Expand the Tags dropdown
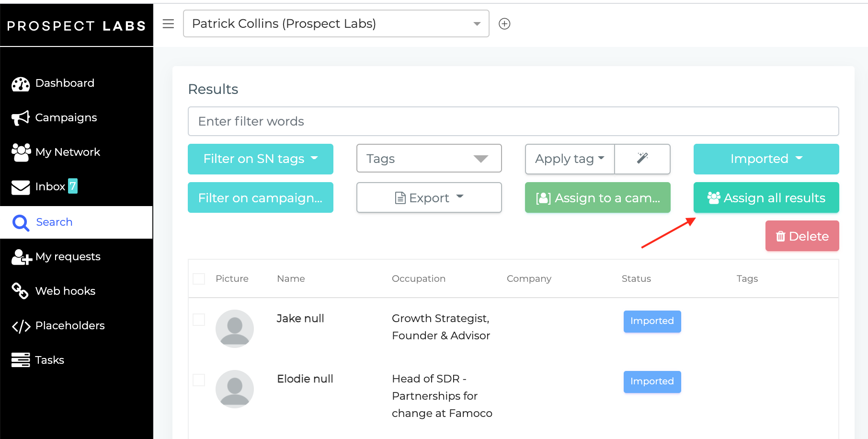This screenshot has width=868, height=439. [x=429, y=158]
